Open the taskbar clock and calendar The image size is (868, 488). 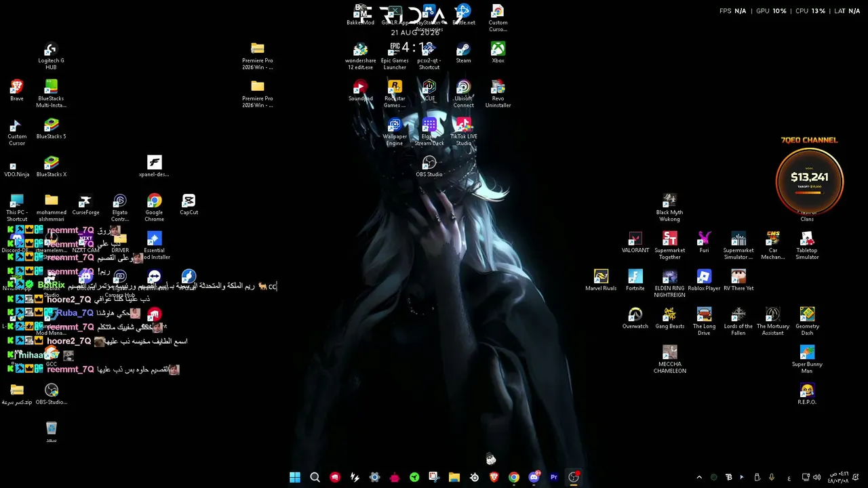click(x=839, y=477)
